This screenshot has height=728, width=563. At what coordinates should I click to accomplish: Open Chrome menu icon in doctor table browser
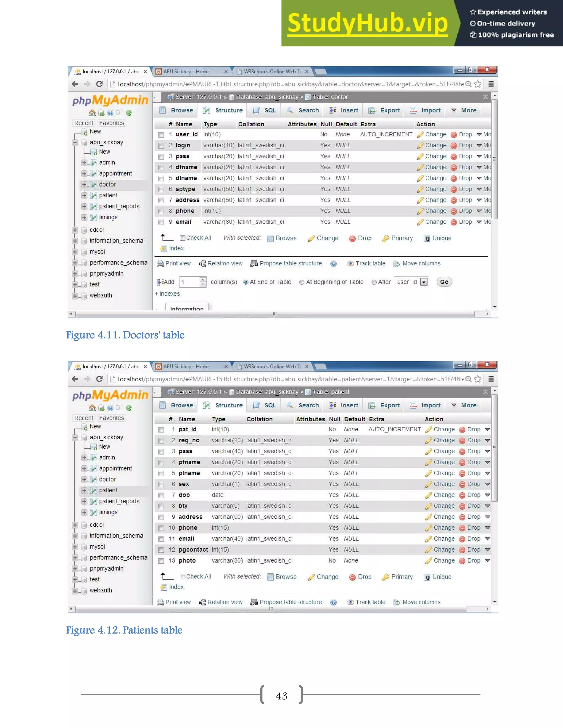(491, 84)
